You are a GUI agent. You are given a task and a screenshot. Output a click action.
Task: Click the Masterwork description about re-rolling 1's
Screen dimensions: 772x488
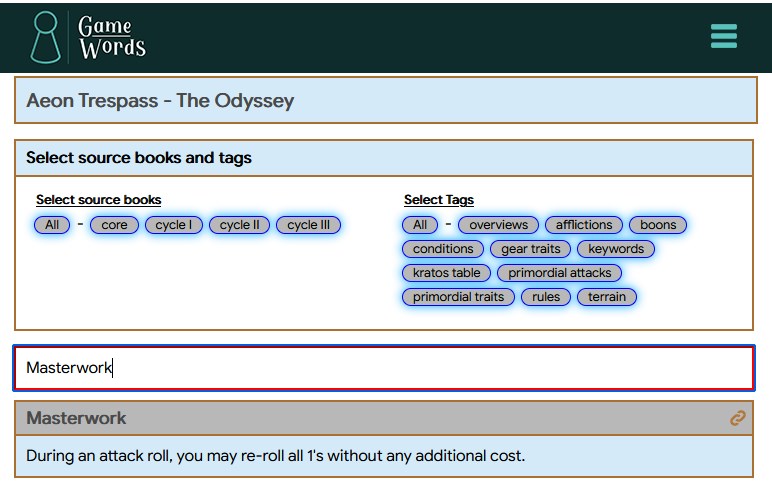pos(276,456)
